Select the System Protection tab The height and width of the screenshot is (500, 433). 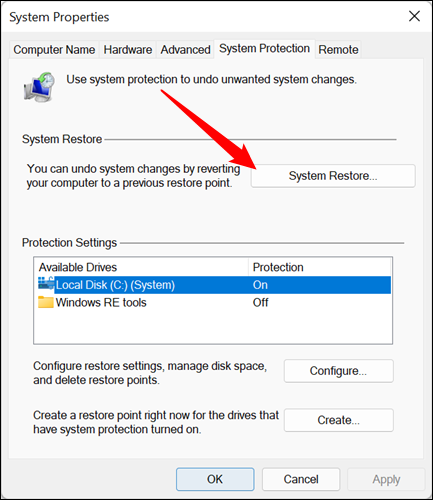[x=264, y=49]
